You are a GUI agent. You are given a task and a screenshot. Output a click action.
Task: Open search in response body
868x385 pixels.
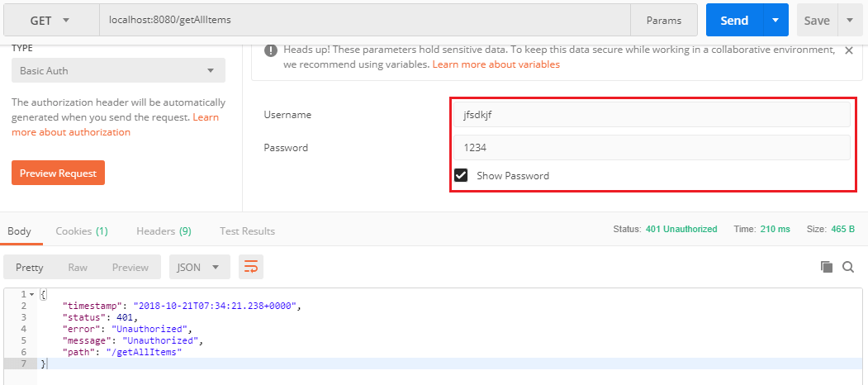pyautogui.click(x=848, y=267)
